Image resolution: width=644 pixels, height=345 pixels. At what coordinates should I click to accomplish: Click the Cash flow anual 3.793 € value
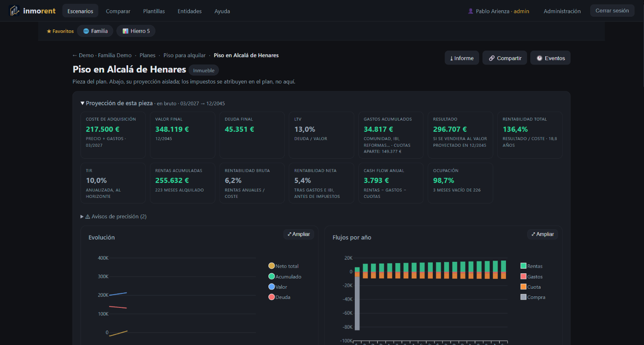[x=377, y=180]
